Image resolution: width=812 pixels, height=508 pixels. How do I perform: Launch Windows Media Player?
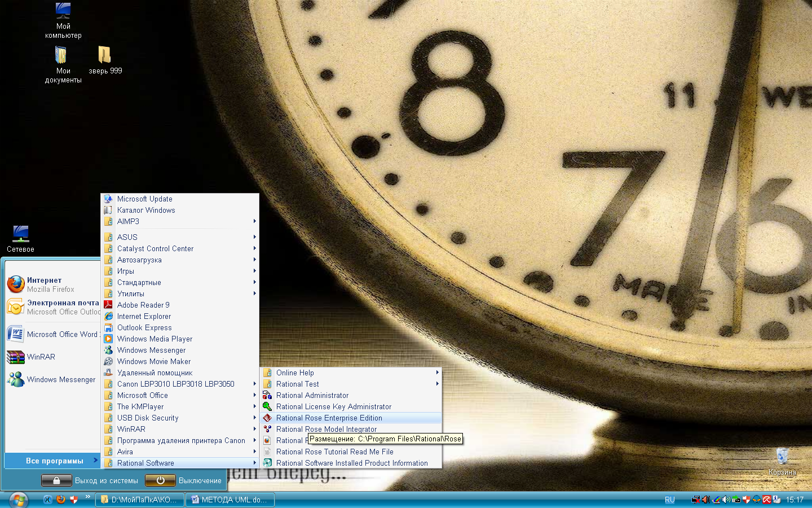(180, 339)
